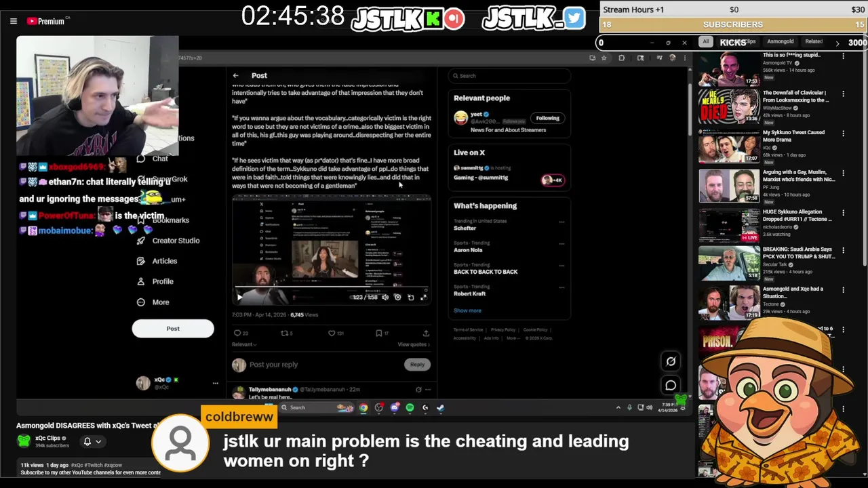Open Profile in X sidebar

point(156,281)
